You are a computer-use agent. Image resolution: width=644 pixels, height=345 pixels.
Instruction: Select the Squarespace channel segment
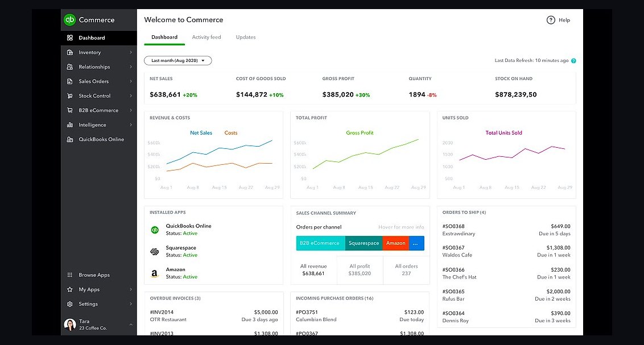364,243
